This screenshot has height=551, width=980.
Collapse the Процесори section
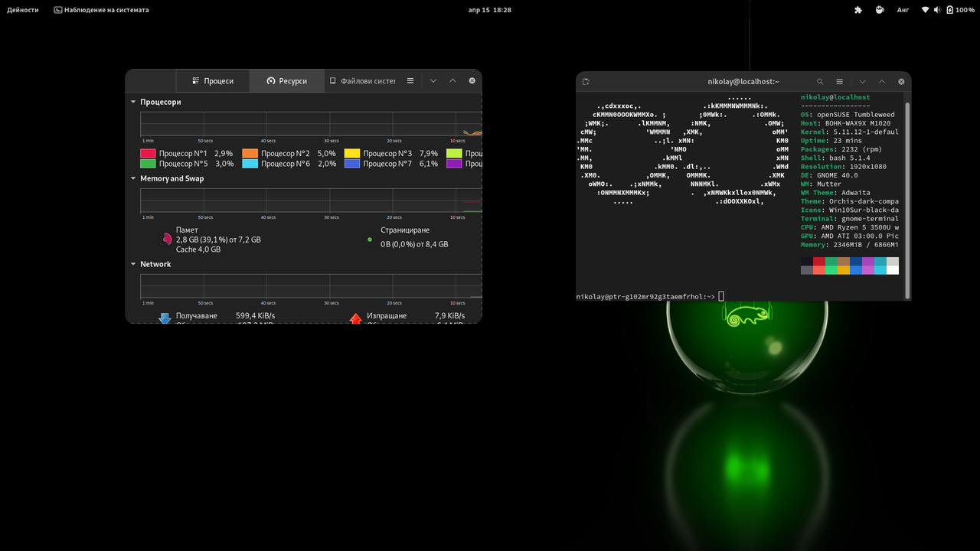pos(133,102)
